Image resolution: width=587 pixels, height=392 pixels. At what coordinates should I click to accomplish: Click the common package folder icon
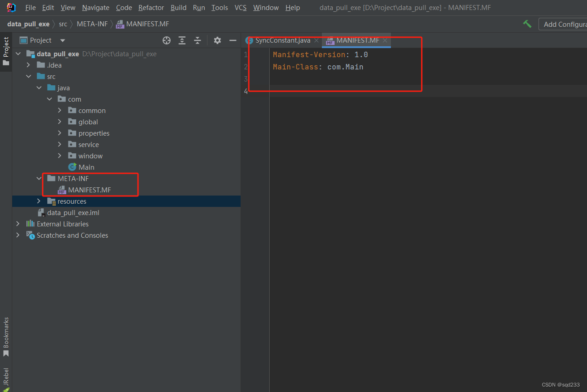pos(72,110)
